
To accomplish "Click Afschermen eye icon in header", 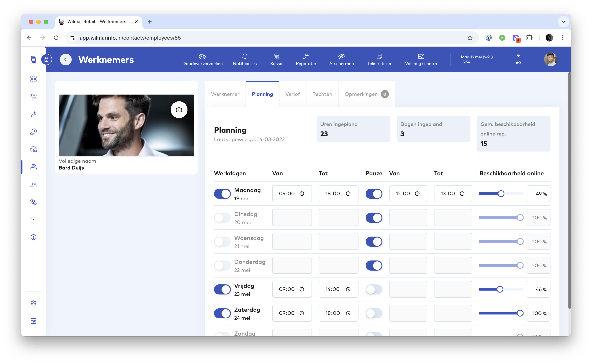I will click(341, 59).
